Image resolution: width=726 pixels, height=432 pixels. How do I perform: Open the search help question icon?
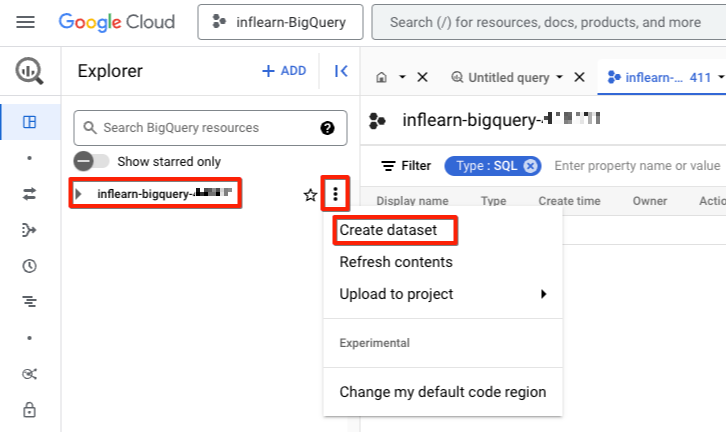click(327, 128)
